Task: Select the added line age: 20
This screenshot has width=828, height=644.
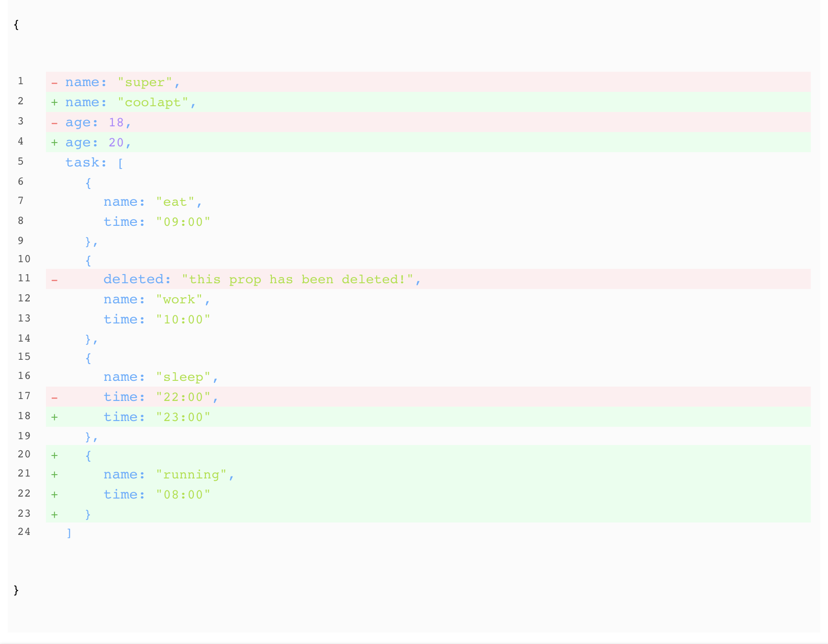Action: click(x=428, y=142)
